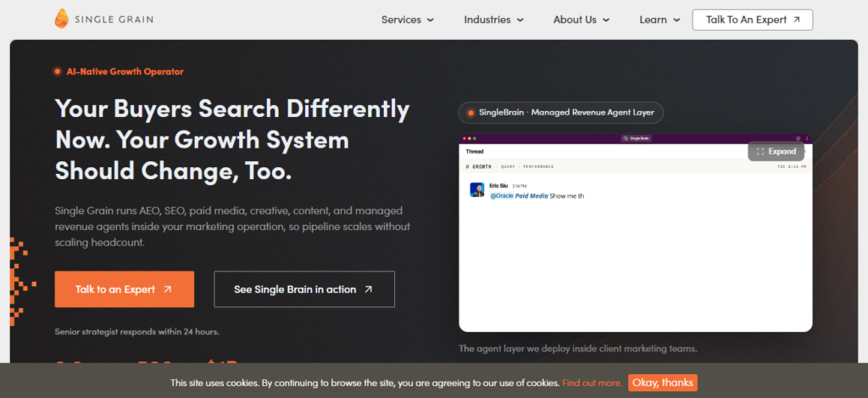Screen dimensions: 868x398
Task: Click See Single Brain in action button
Action: pos(304,289)
